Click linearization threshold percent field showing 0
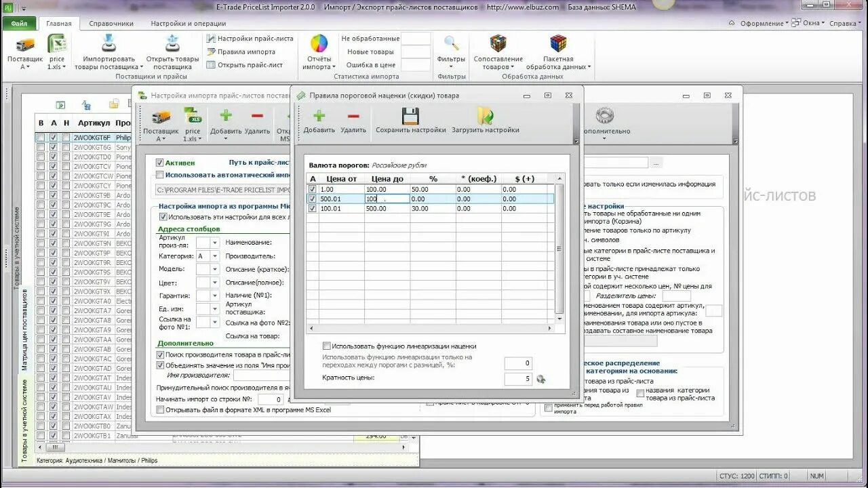This screenshot has height=488, width=868. [x=518, y=363]
